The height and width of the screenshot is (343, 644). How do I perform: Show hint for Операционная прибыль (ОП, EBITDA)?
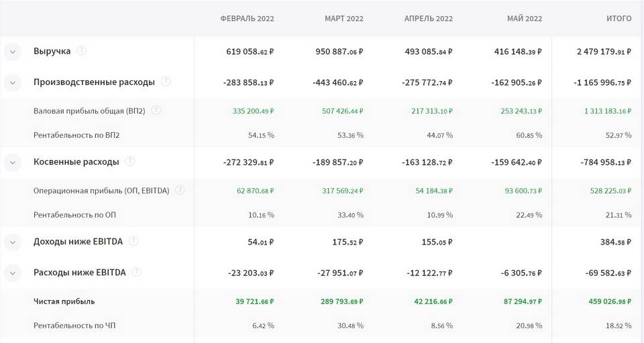tap(180, 190)
